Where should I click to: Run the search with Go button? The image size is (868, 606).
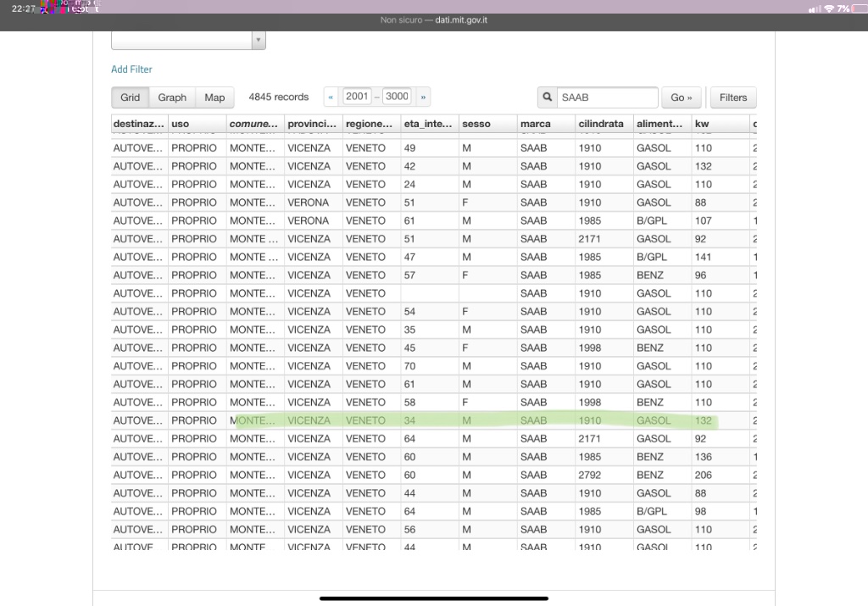click(x=682, y=97)
